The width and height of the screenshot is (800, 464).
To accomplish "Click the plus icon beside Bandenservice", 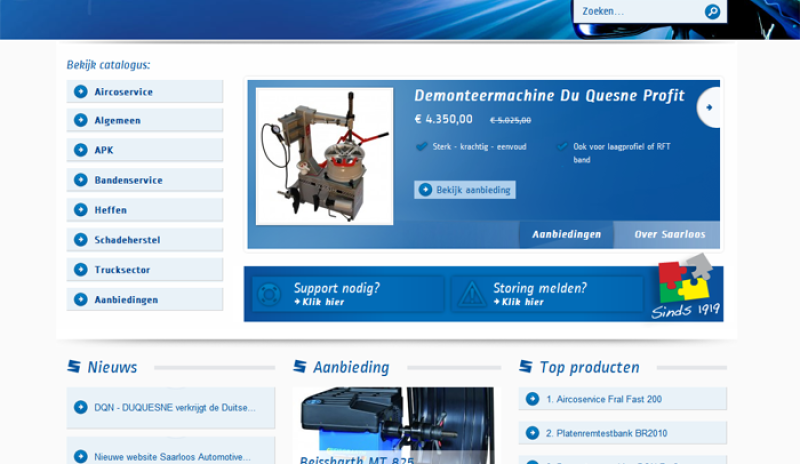I will [81, 181].
